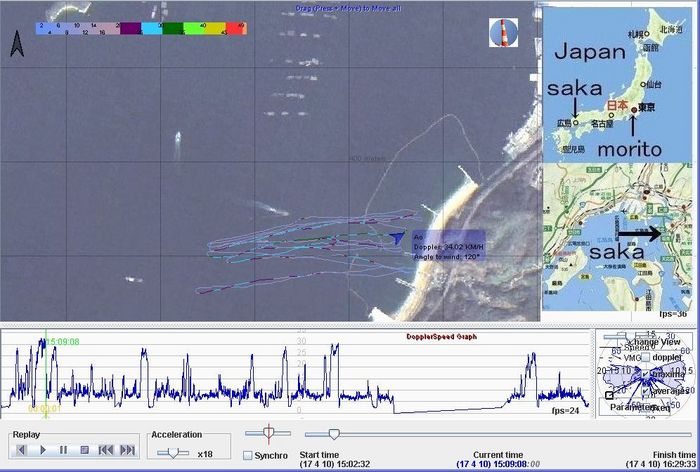Click the step backward replay button
Viewport: 700px width, 472px height.
21,450
